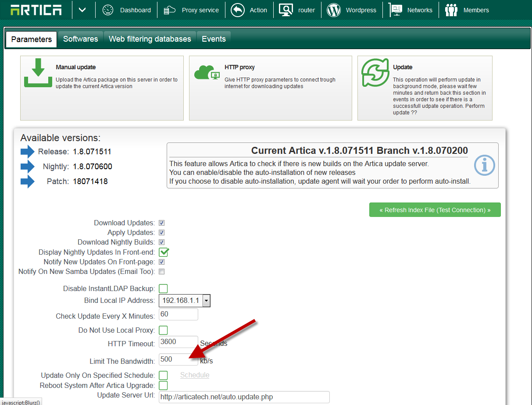Switch to the Softwares tab
The image size is (532, 405).
81,39
